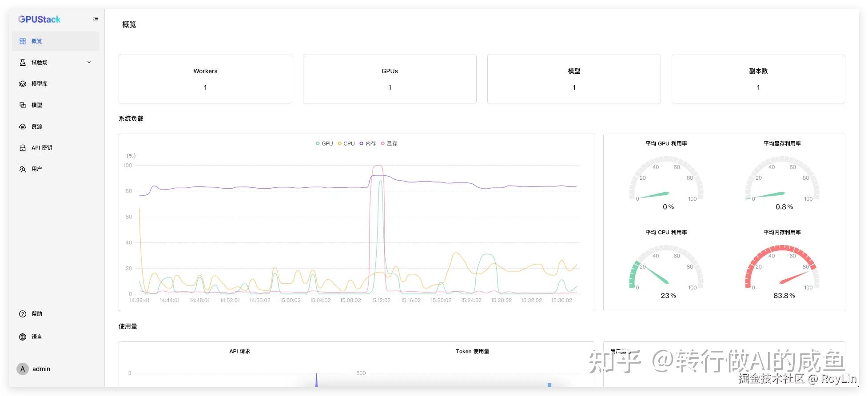Select the 概览 menu item

56,41
